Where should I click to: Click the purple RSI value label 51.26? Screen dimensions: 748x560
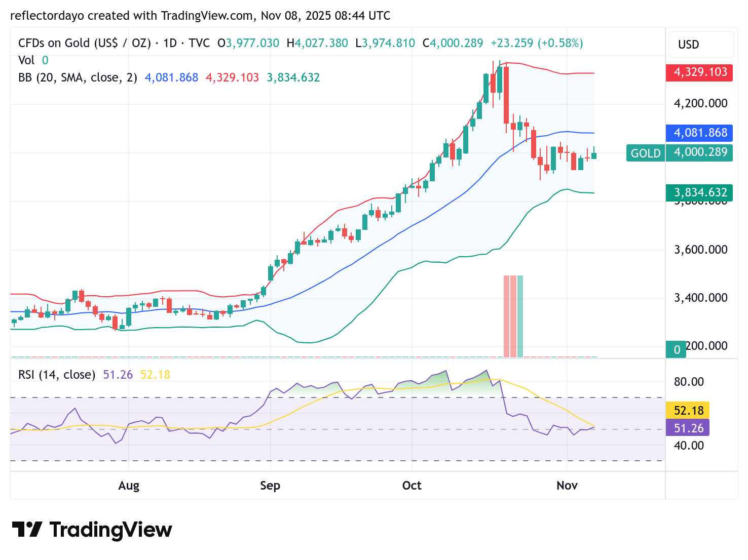(688, 428)
